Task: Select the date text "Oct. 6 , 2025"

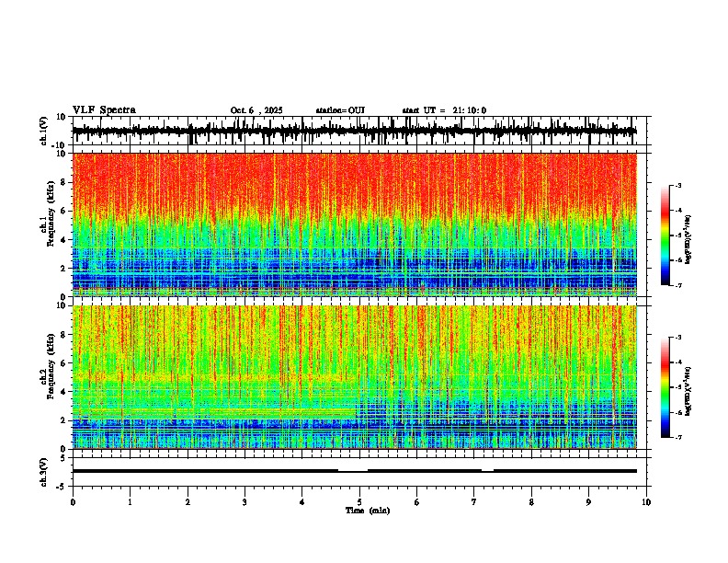Action: (x=256, y=110)
